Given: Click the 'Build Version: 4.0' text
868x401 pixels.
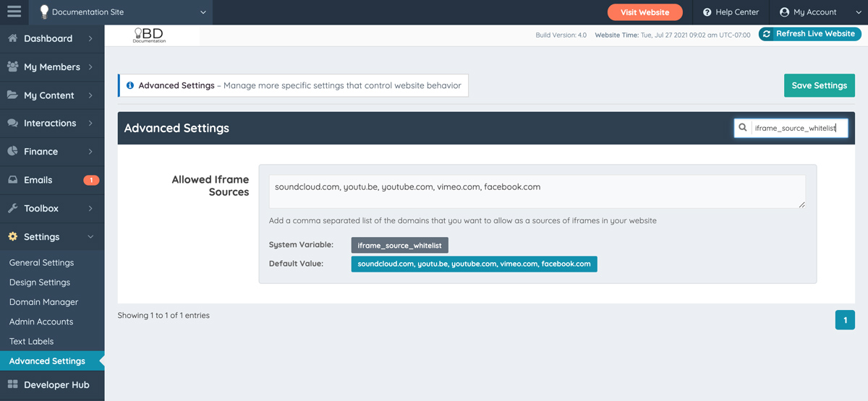Looking at the screenshot, I should [x=561, y=35].
